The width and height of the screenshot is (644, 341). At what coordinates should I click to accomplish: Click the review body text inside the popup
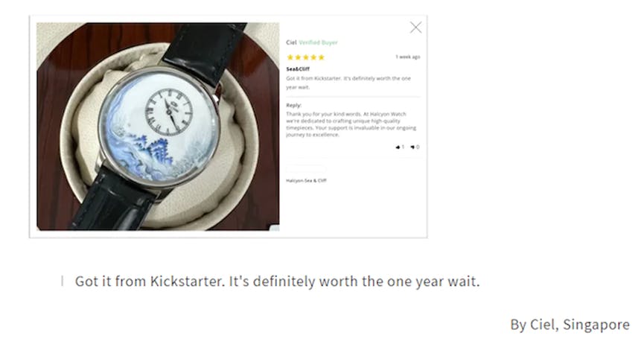point(348,83)
